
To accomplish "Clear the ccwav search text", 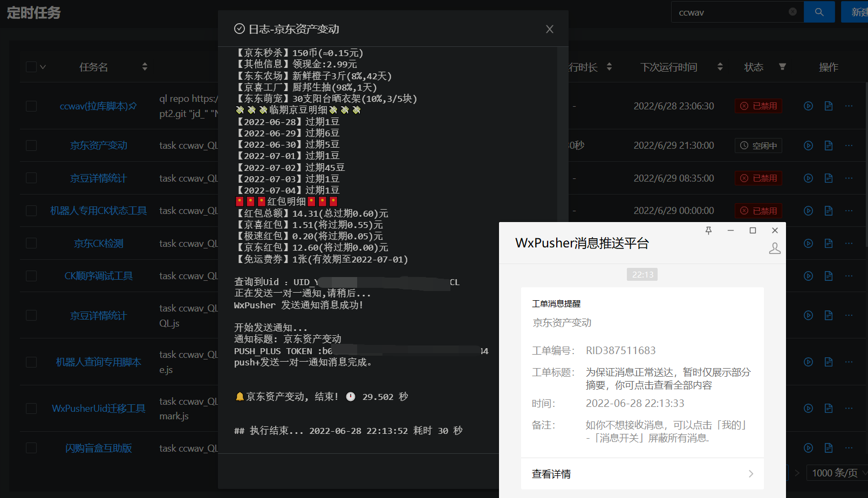I will [792, 12].
